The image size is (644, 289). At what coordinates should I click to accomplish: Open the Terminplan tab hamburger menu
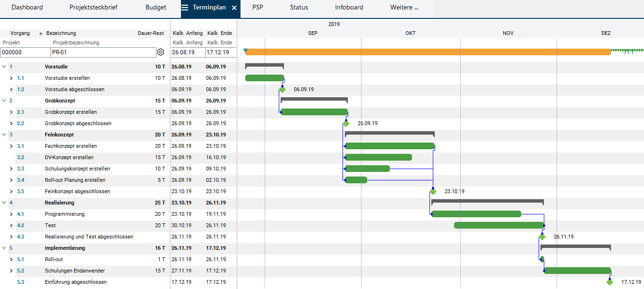[185, 8]
